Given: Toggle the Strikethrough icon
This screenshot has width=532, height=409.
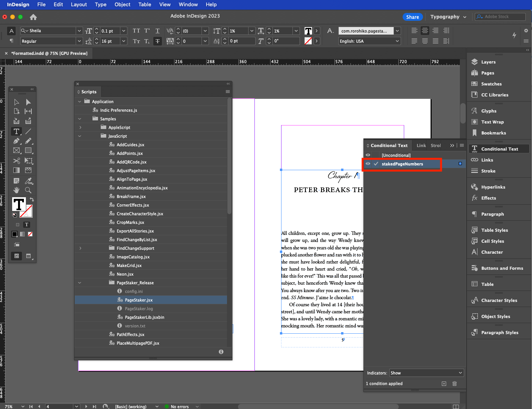Looking at the screenshot, I should point(158,41).
